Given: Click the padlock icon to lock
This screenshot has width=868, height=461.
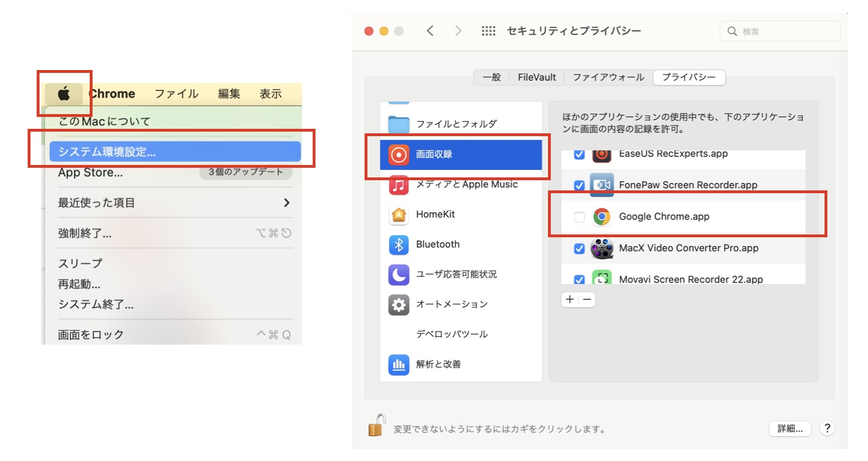Looking at the screenshot, I should point(376,425).
